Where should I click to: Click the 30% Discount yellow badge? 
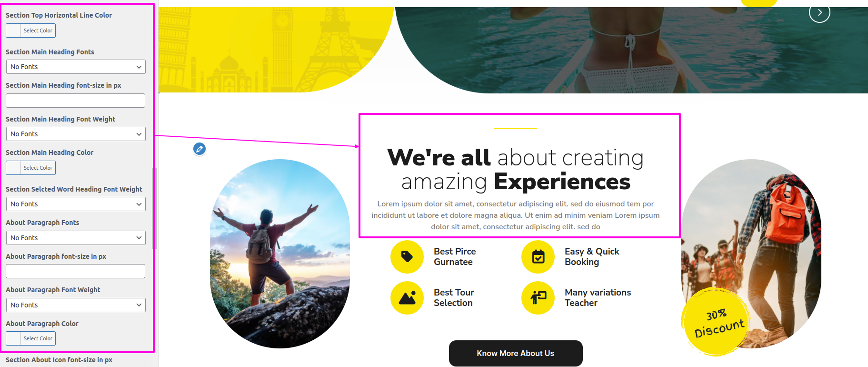[716, 322]
